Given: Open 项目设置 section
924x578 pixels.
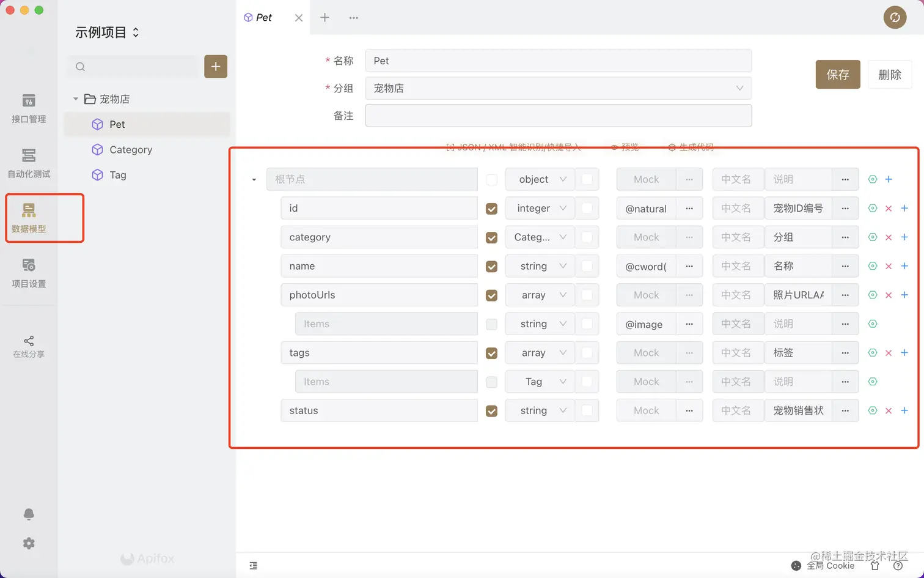Looking at the screenshot, I should coord(29,273).
